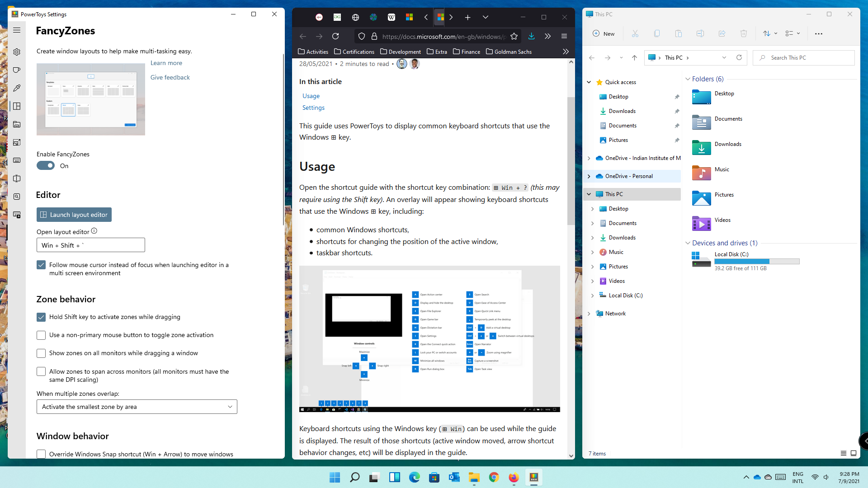Enable Use non-primary mouse button toggle
The height and width of the screenshot is (488, 868).
tap(41, 335)
